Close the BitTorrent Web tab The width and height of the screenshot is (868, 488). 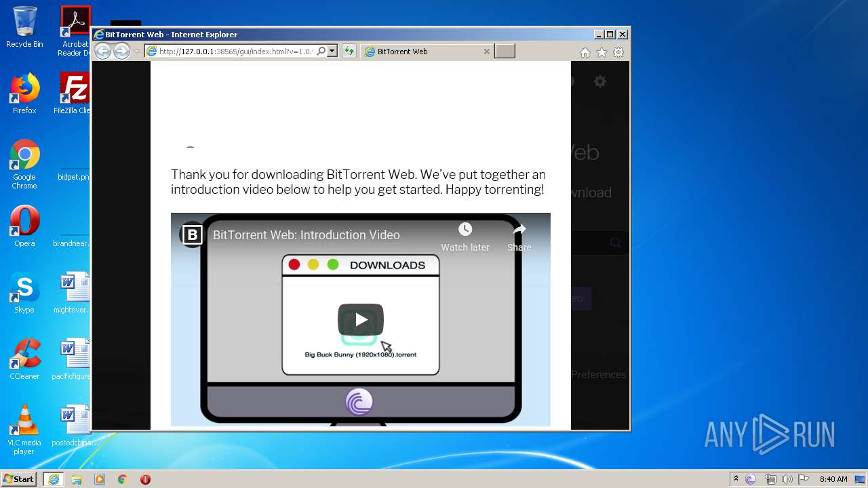pos(486,52)
